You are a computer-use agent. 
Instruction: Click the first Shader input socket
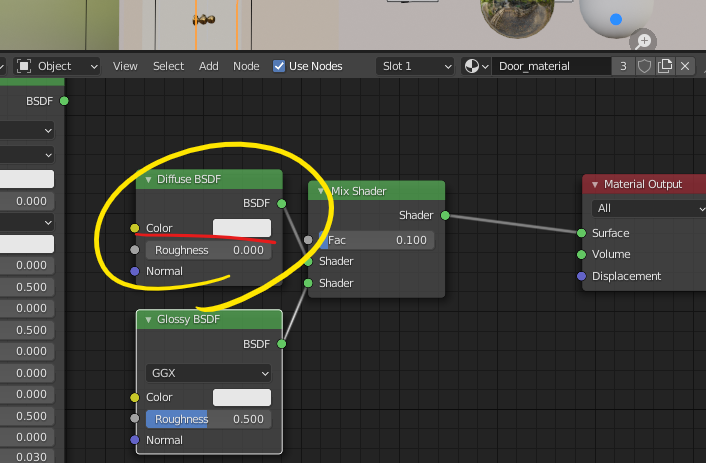coord(308,262)
